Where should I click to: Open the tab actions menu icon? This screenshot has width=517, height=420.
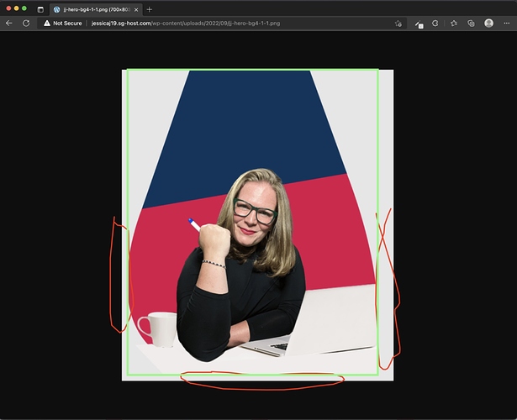(x=40, y=8)
